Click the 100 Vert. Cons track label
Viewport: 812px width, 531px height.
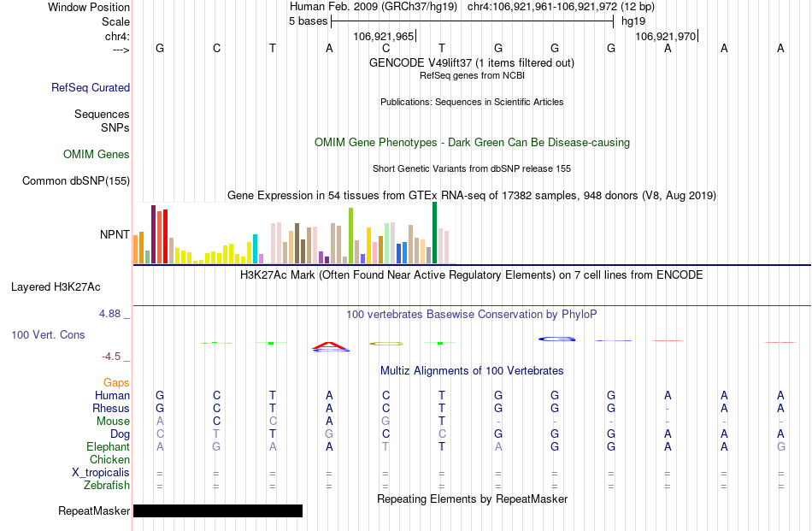48,334
